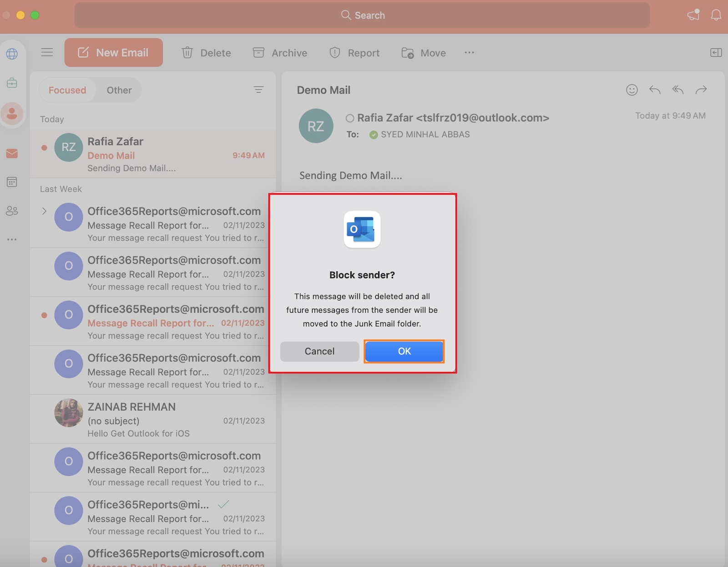The height and width of the screenshot is (567, 728).
Task: Open the briefcase account icon in sidebar
Action: pyautogui.click(x=12, y=83)
